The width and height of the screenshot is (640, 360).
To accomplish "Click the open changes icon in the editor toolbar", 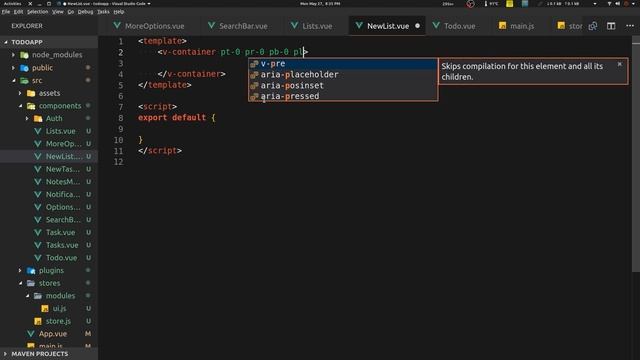I will tap(593, 26).
